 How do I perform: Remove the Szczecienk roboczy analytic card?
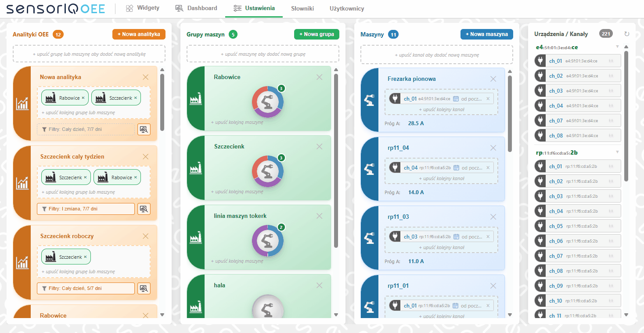tap(146, 236)
